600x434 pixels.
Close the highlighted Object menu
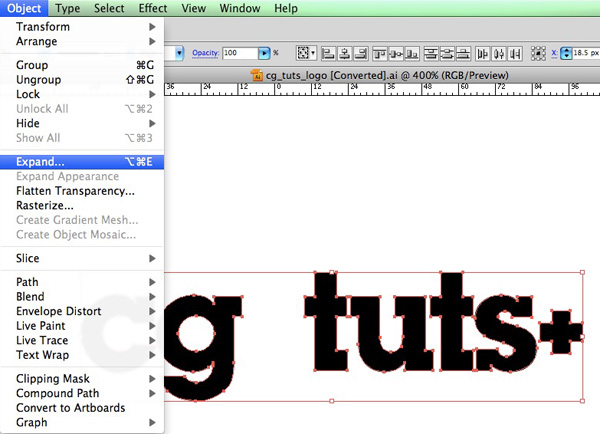pyautogui.click(x=24, y=8)
